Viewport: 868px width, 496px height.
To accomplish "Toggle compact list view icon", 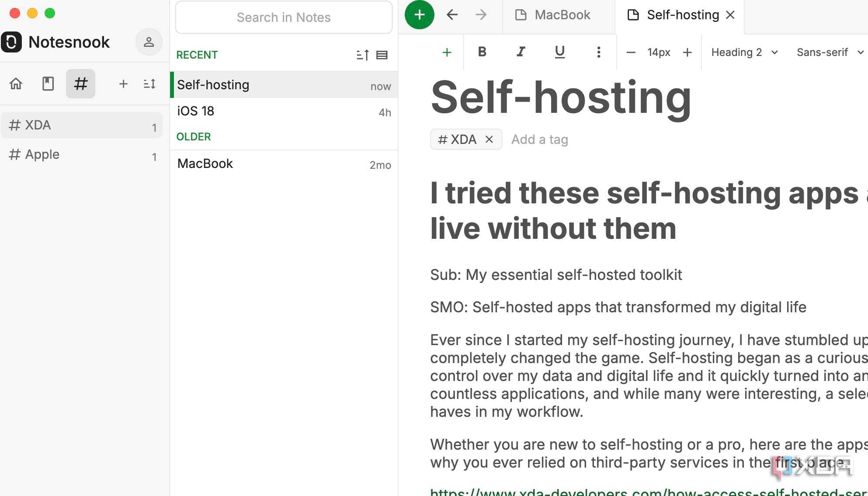I will (x=382, y=55).
